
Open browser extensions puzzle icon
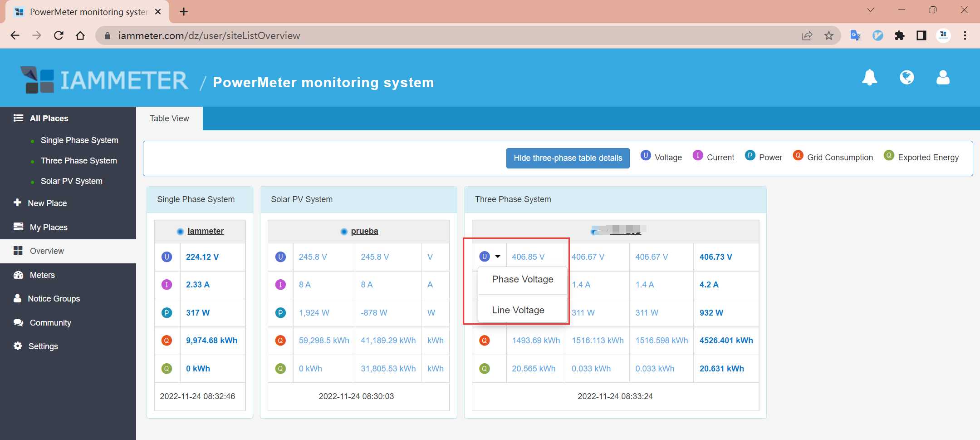899,35
